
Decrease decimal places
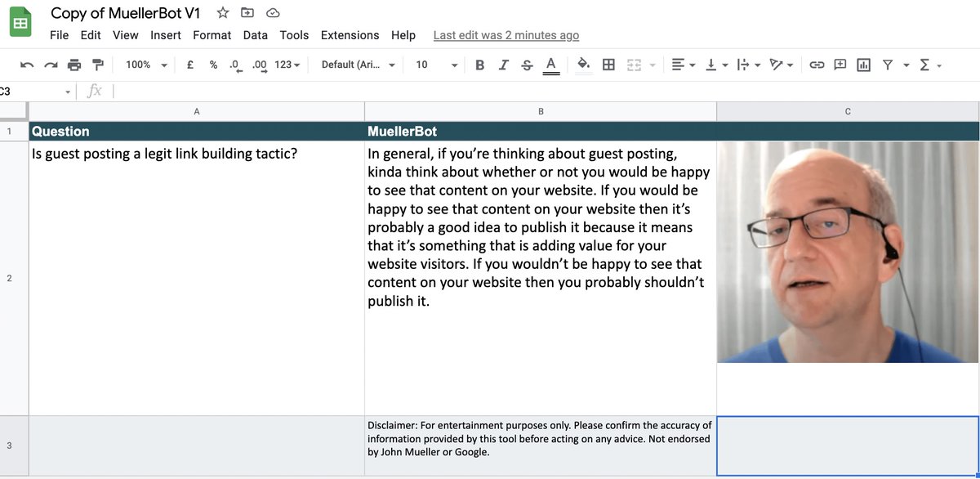point(235,65)
